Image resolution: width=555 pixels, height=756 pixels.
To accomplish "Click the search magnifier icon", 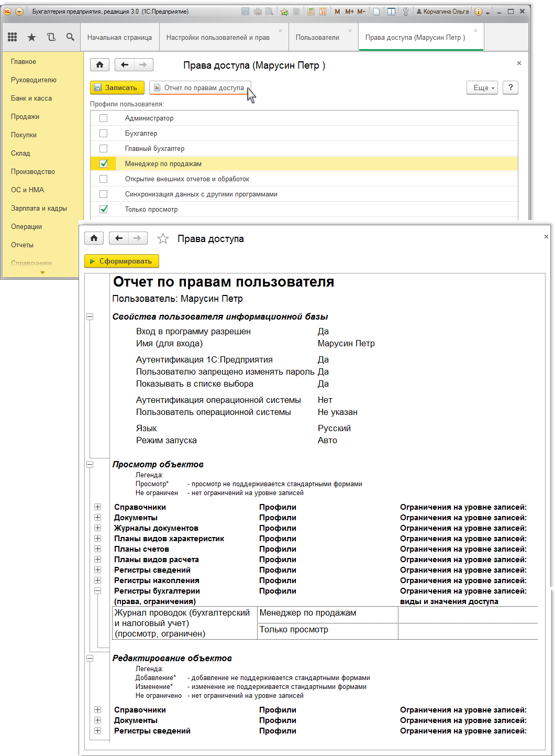I will [70, 37].
